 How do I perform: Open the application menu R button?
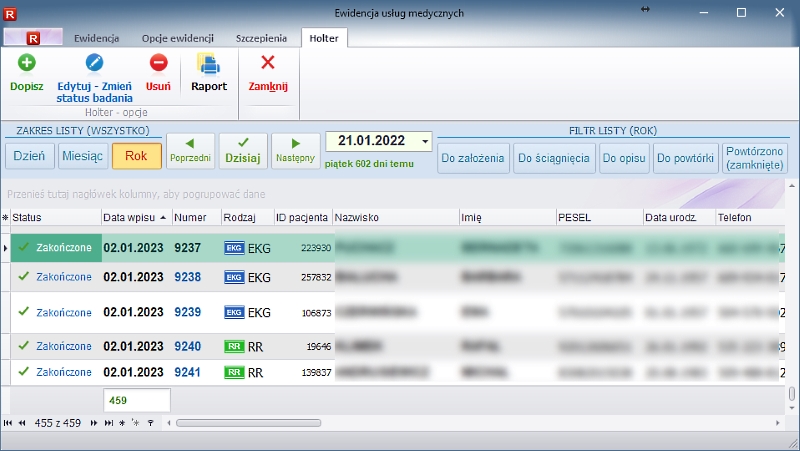33,38
